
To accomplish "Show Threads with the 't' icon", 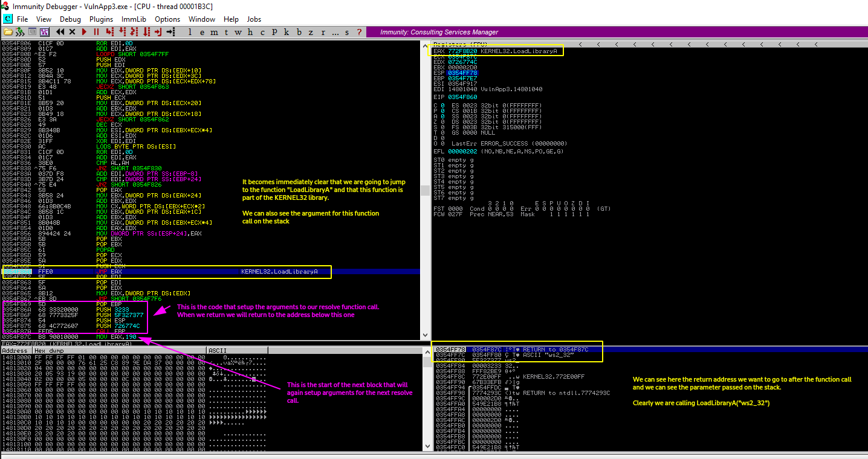I will tap(226, 32).
